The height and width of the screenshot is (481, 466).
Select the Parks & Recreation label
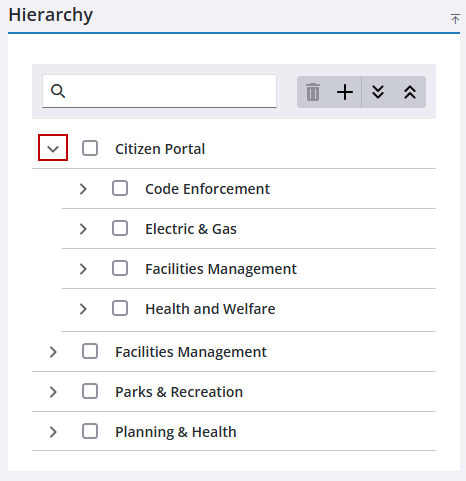[x=179, y=392]
